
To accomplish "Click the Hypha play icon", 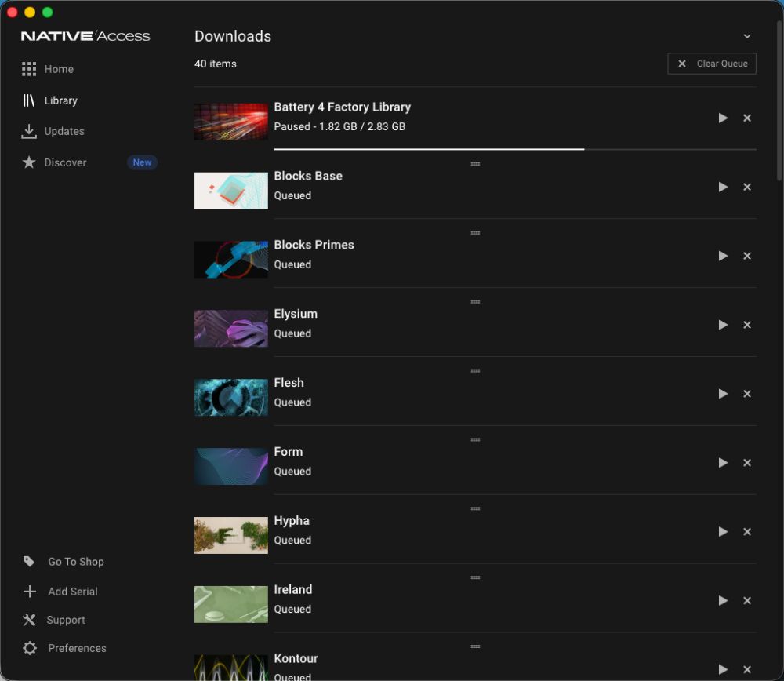I will click(x=723, y=533).
